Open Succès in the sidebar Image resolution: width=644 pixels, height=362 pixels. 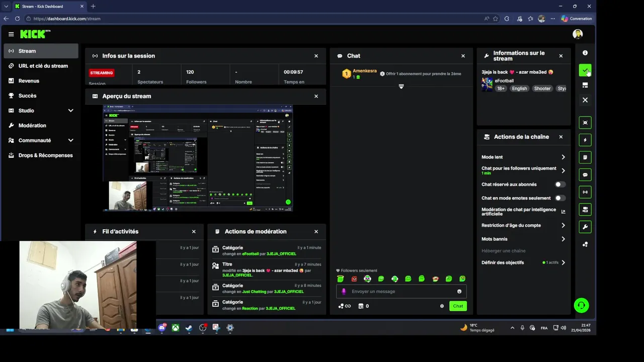tap(41, 96)
